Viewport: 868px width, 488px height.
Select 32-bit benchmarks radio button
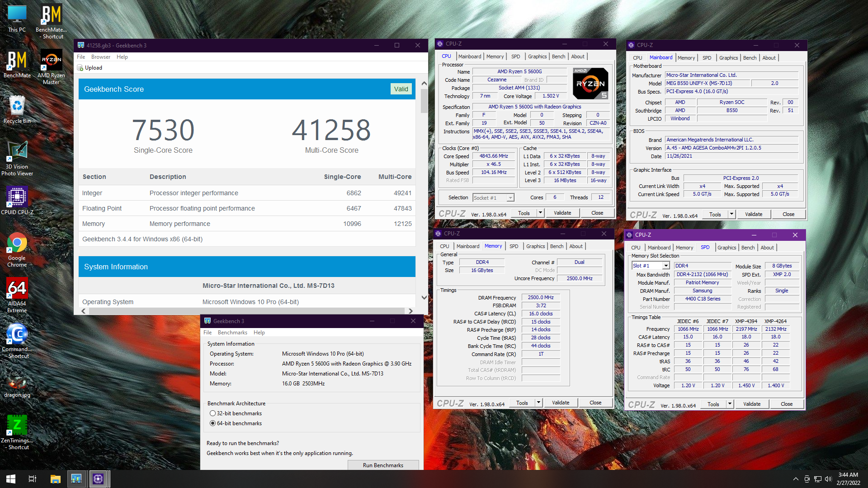point(212,413)
